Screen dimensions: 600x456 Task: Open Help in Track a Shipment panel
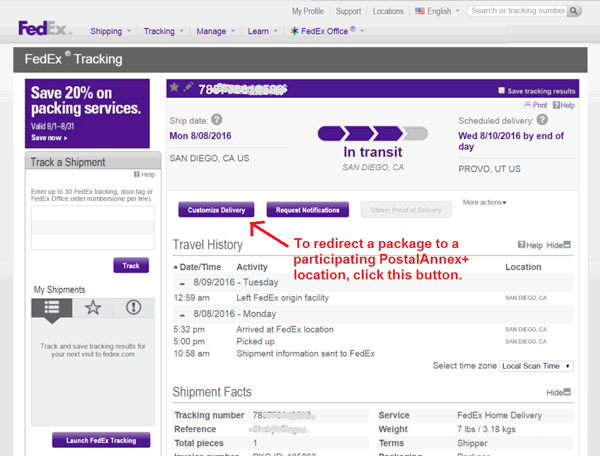pos(145,174)
